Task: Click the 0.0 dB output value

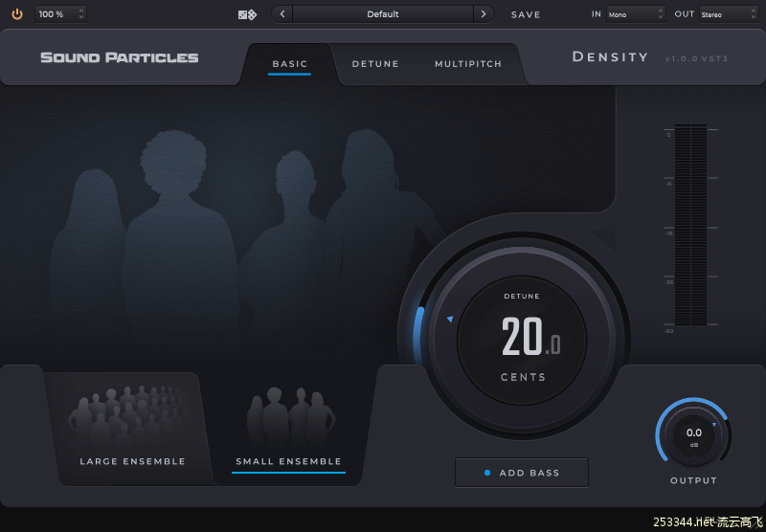Action: pos(693,432)
